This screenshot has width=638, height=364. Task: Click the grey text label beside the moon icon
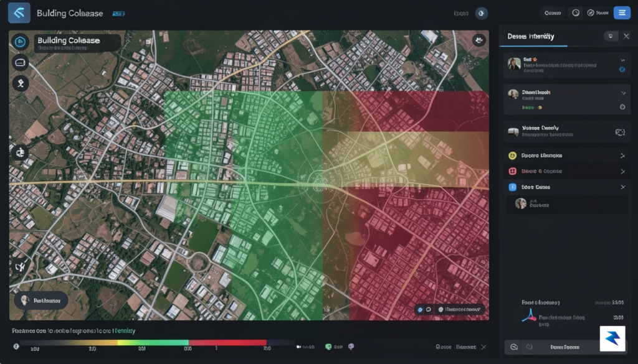pyautogui.click(x=460, y=14)
